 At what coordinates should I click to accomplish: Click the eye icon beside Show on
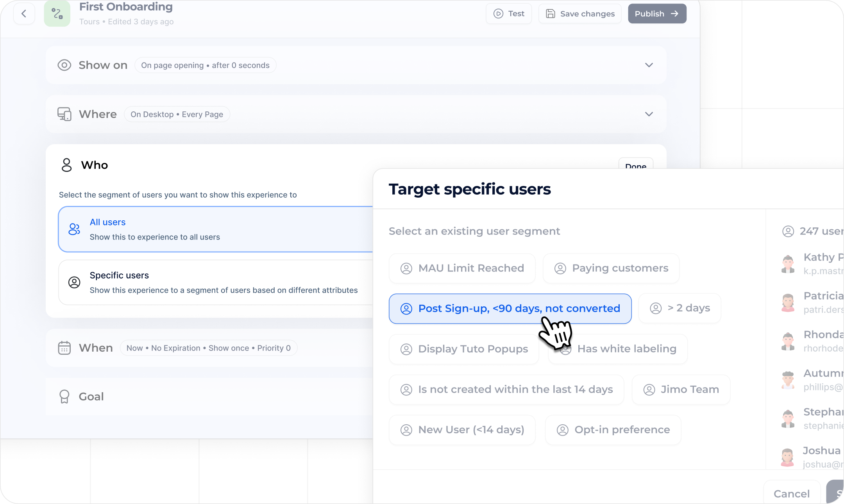coord(64,65)
